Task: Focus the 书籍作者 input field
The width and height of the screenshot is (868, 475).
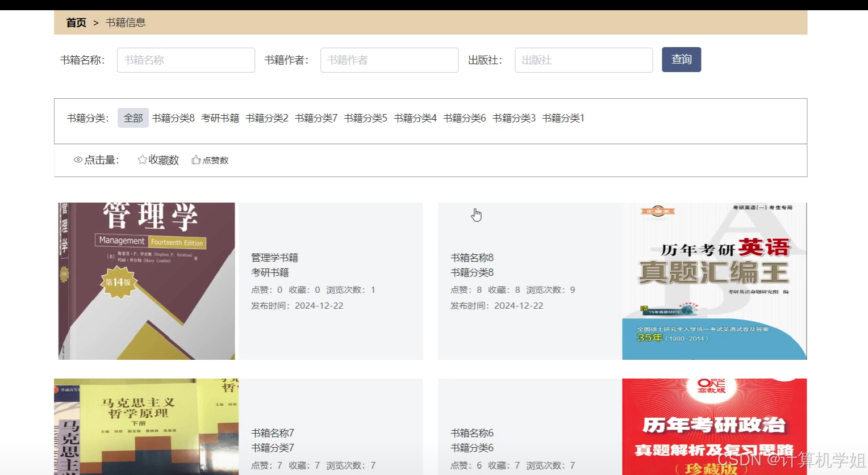Action: pyautogui.click(x=389, y=60)
